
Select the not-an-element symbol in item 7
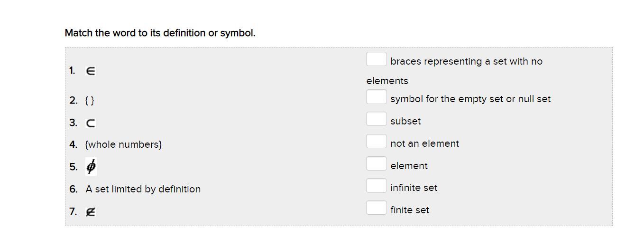point(91,212)
